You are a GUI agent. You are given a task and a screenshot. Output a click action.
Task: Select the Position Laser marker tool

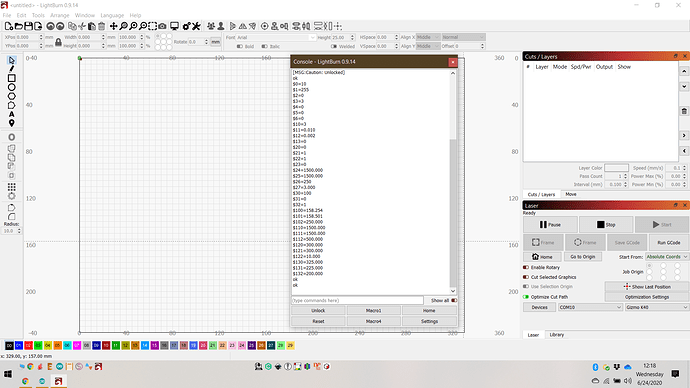click(11, 123)
